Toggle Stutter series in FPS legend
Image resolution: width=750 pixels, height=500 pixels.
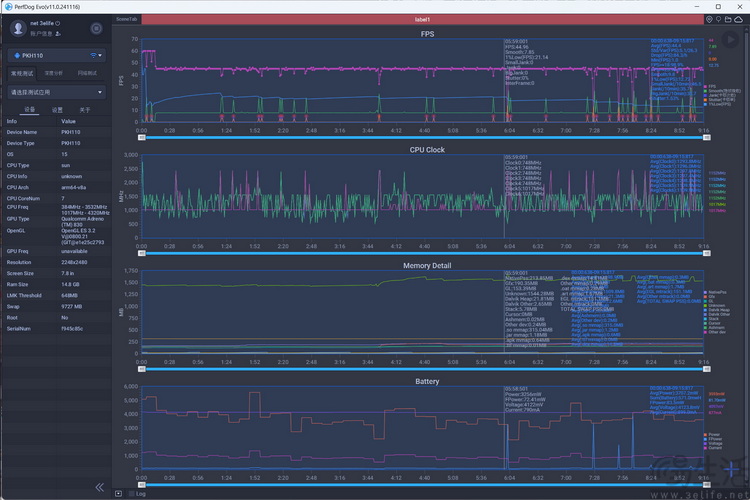pos(718,100)
